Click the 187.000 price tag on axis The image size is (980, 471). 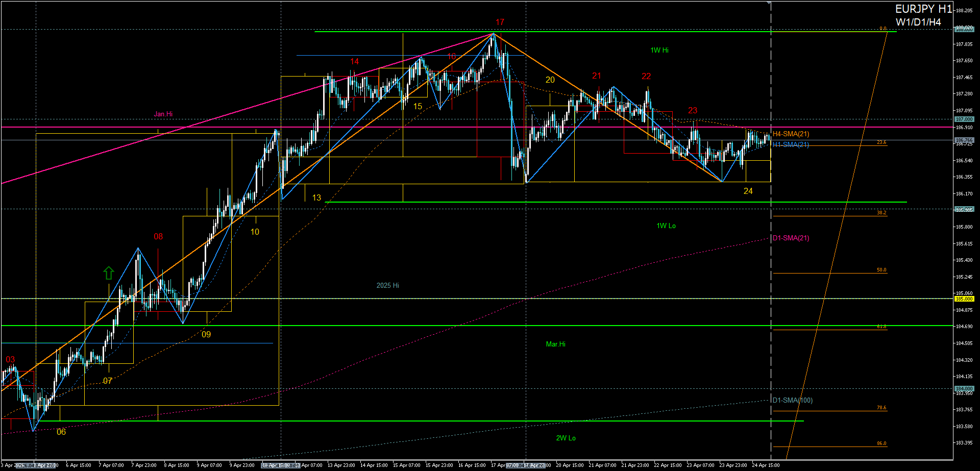(x=964, y=119)
